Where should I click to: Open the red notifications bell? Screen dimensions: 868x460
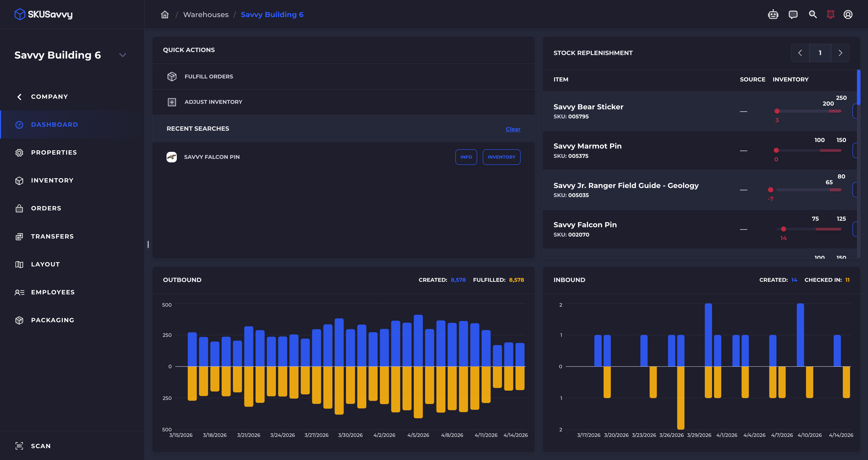click(x=831, y=15)
